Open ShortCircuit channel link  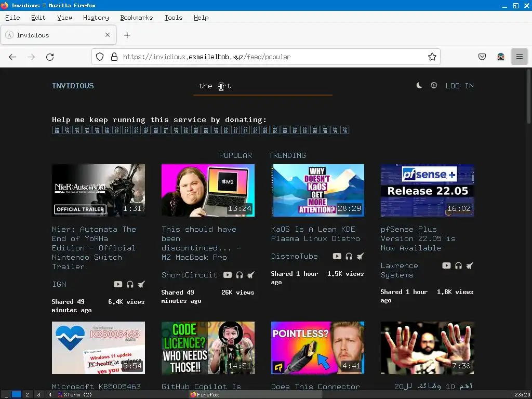(x=189, y=275)
